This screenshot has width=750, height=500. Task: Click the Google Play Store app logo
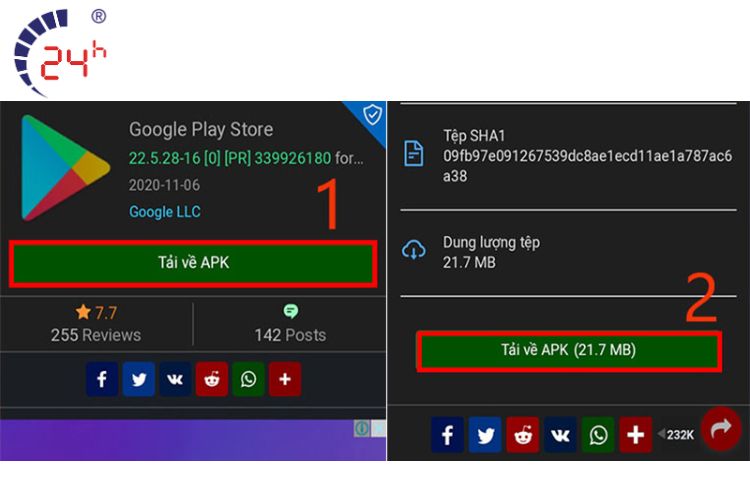[x=66, y=167]
